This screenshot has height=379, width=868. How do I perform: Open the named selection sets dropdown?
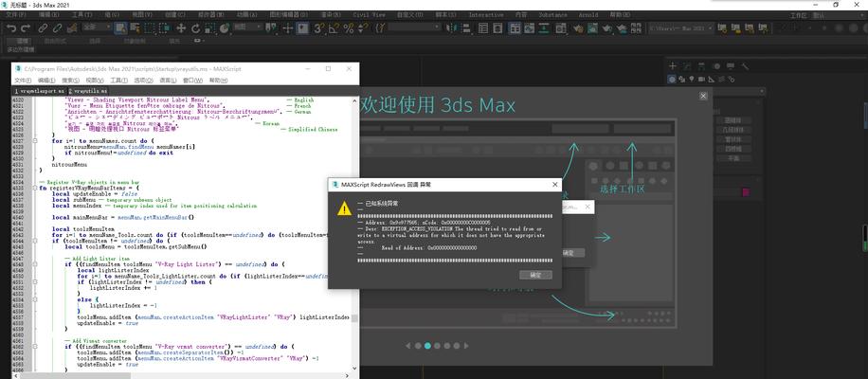414,27
